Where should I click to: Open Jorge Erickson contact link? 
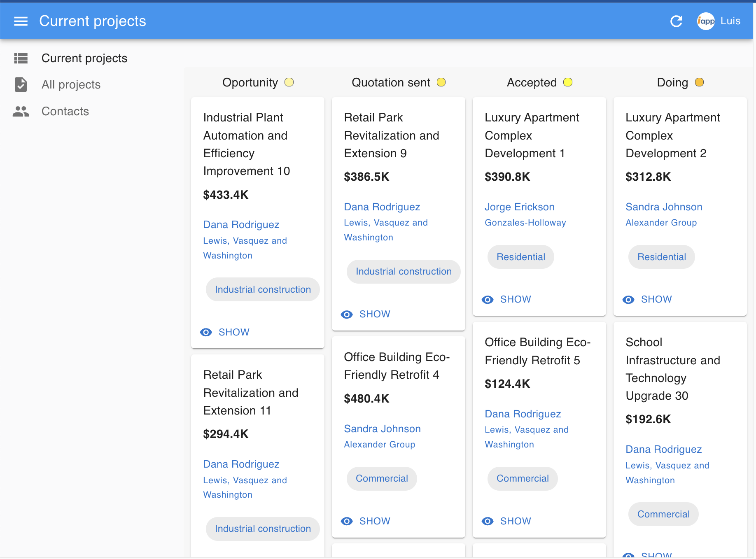tap(519, 207)
